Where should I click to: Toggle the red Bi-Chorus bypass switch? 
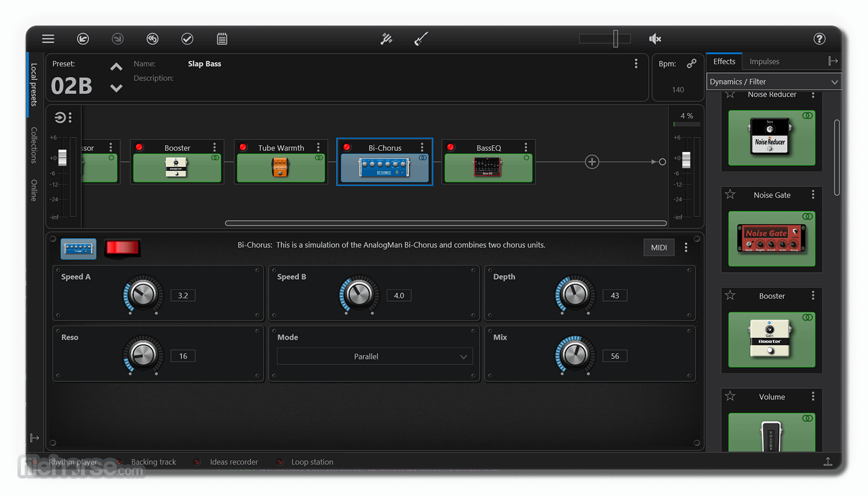pos(122,248)
